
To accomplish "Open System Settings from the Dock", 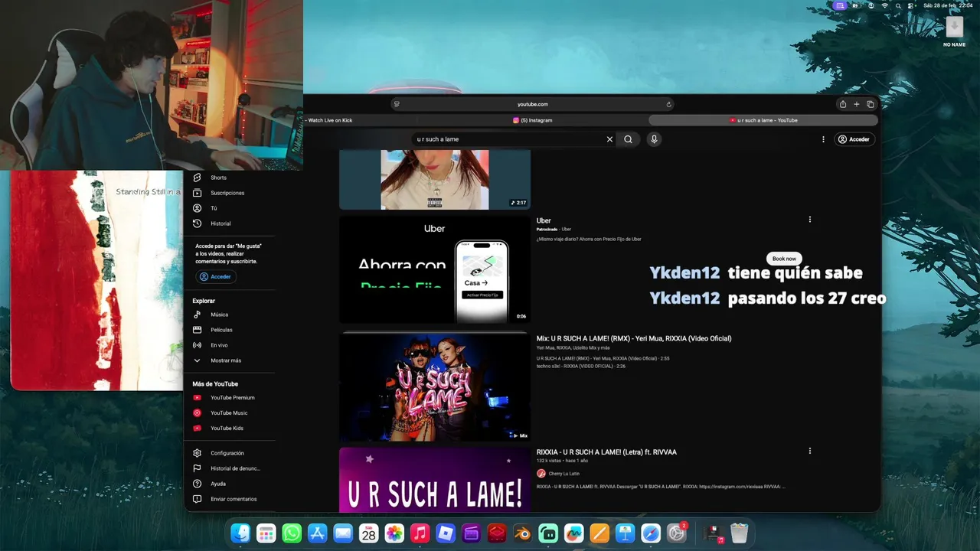I will [676, 533].
